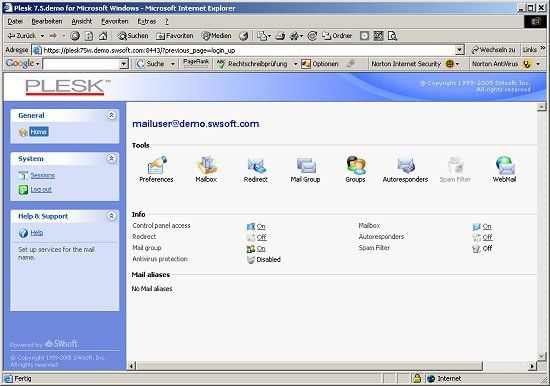Launch WebMail from the Tools row
The height and width of the screenshot is (386, 550).
[504, 169]
